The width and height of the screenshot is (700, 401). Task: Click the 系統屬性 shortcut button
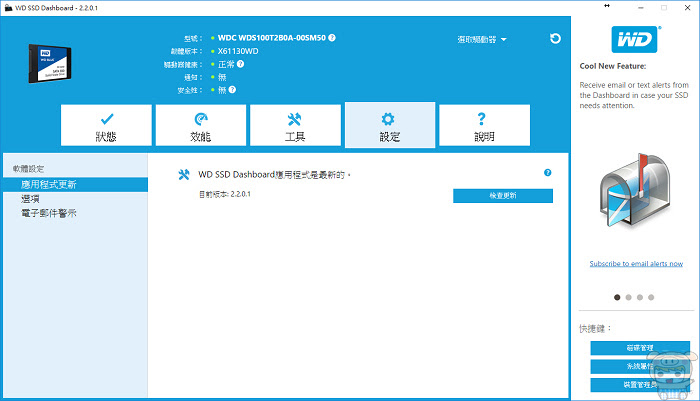(x=640, y=367)
